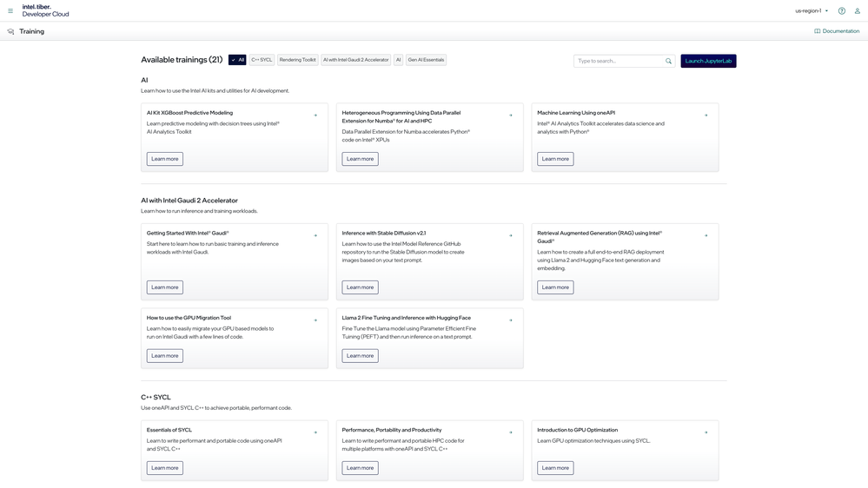Click arrow icon on Inference with Stable Diffusion card
Screen dimensions: 868x488
(510, 235)
